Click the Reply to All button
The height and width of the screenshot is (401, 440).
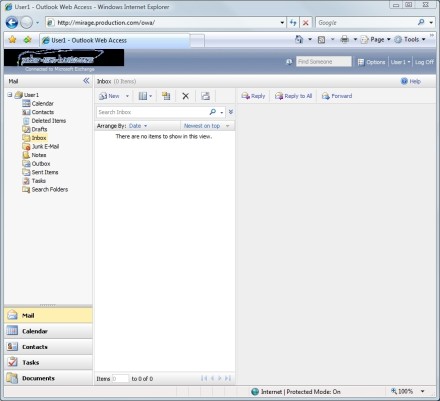[x=293, y=96]
